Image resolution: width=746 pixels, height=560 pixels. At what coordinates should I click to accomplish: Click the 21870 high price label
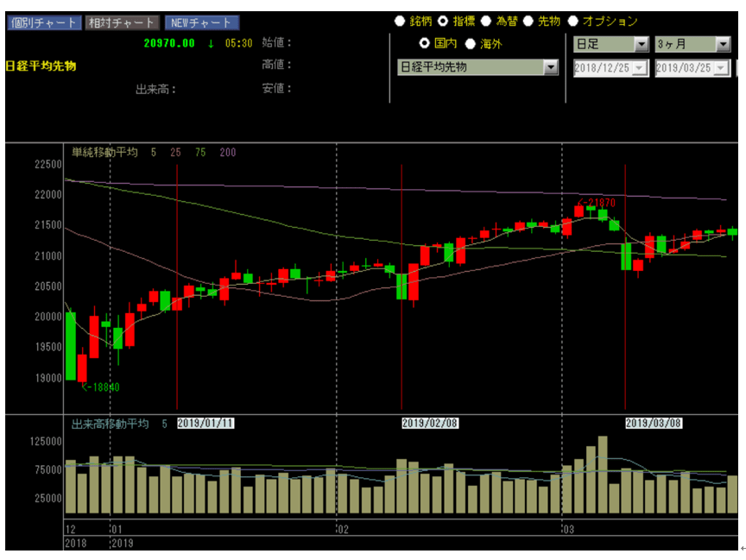tap(597, 202)
